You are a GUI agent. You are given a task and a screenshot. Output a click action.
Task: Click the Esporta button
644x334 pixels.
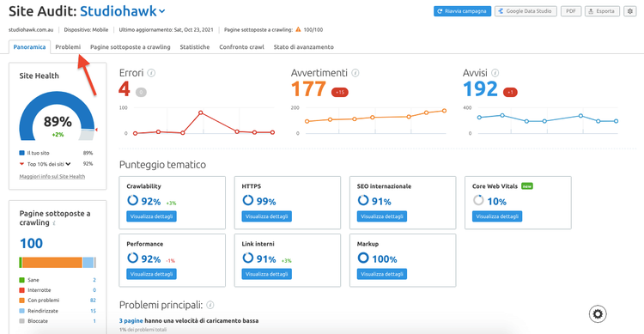[602, 11]
